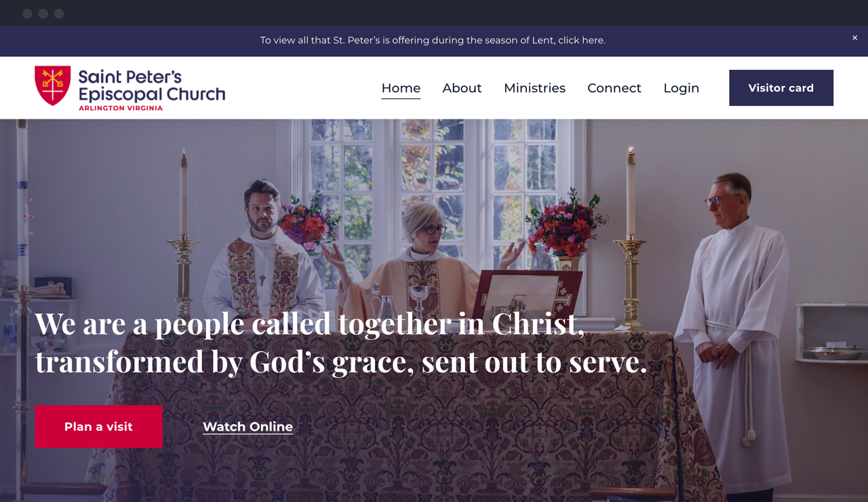The height and width of the screenshot is (502, 868).
Task: Click the Visitor card button
Action: click(x=781, y=88)
